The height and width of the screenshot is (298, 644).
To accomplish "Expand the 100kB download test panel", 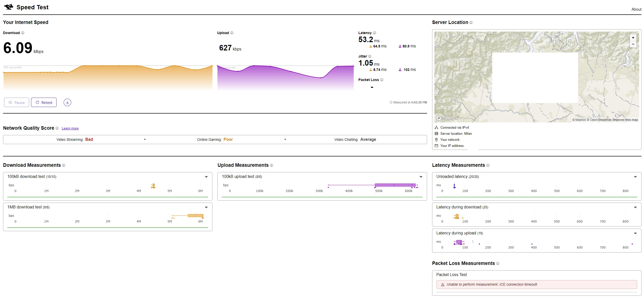I will pyautogui.click(x=206, y=177).
